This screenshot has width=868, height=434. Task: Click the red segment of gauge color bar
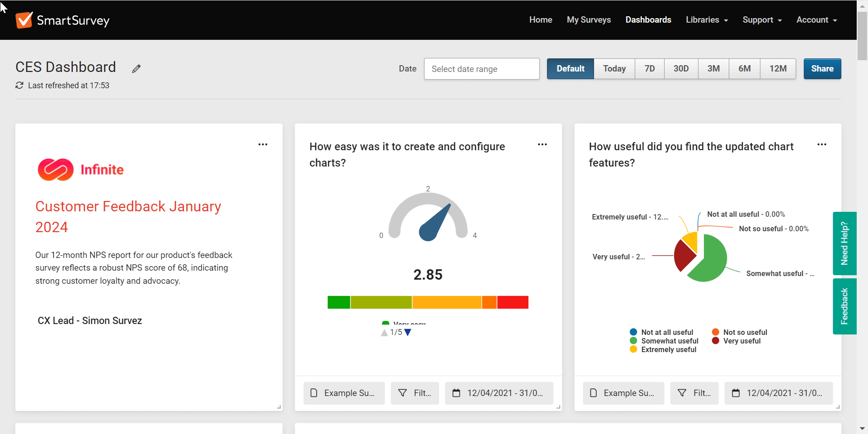513,302
